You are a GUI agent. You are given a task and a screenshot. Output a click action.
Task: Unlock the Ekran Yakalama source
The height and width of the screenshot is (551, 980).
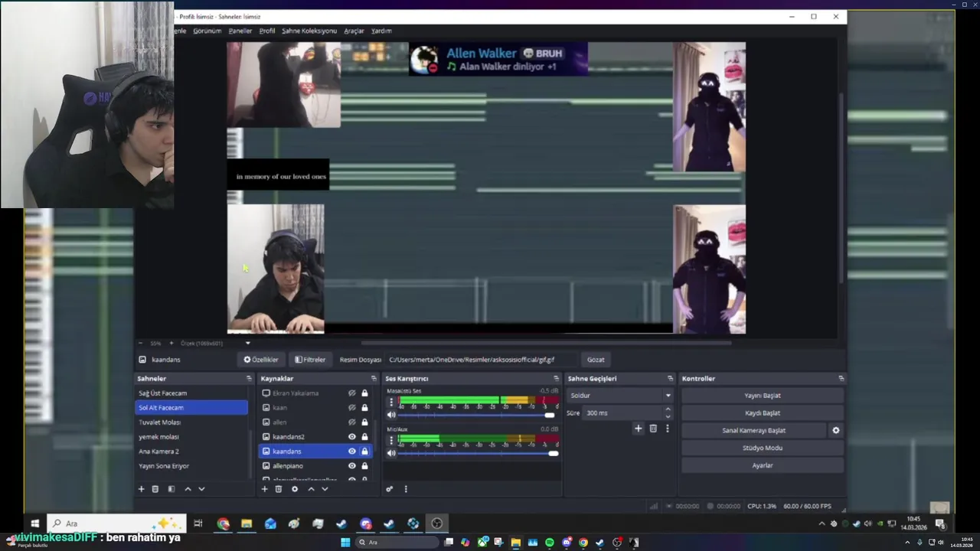(364, 393)
